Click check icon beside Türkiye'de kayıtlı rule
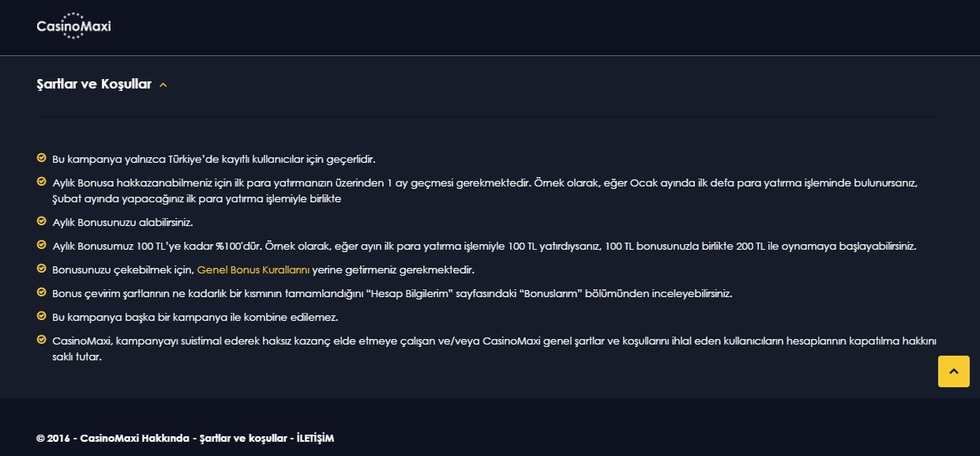This screenshot has width=980, height=456. [41, 158]
